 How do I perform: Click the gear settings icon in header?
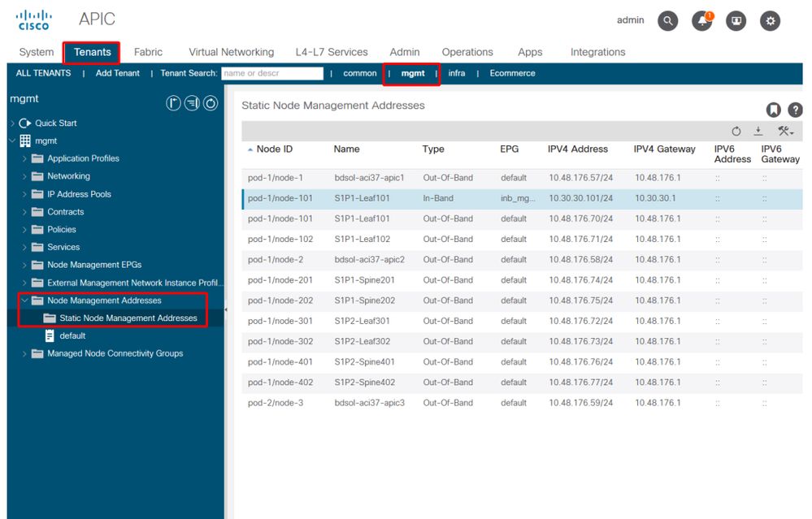tap(770, 22)
